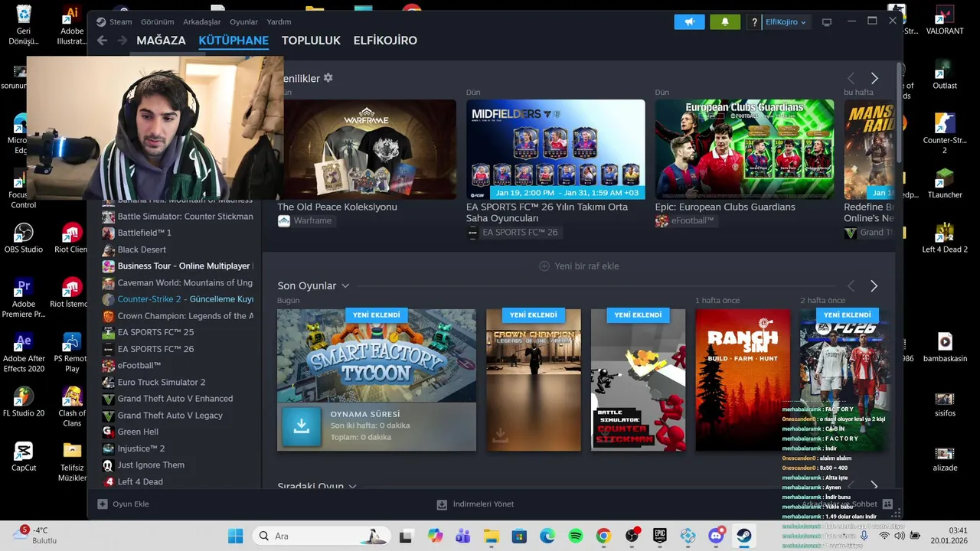The image size is (980, 551).
Task: Open the ElfiKojiro account dropdown
Action: coord(786,22)
